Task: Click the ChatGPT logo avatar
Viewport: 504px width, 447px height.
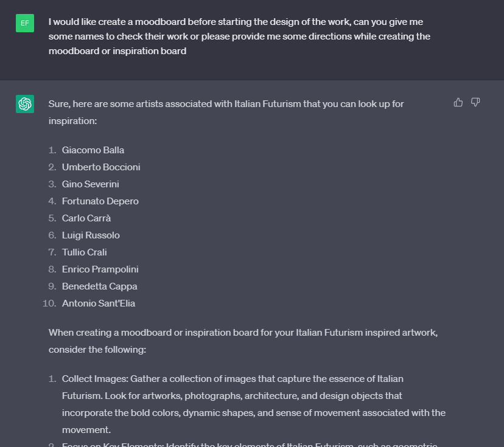Action: tap(25, 104)
